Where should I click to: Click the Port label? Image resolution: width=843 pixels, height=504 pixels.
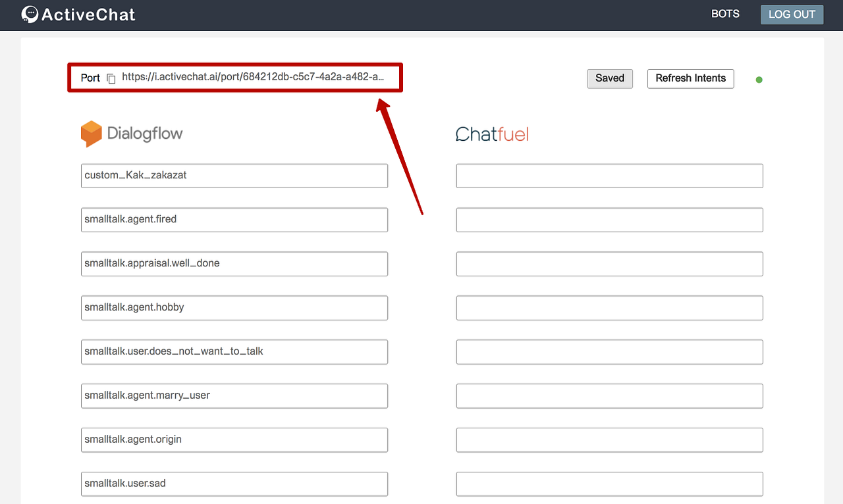[x=90, y=78]
